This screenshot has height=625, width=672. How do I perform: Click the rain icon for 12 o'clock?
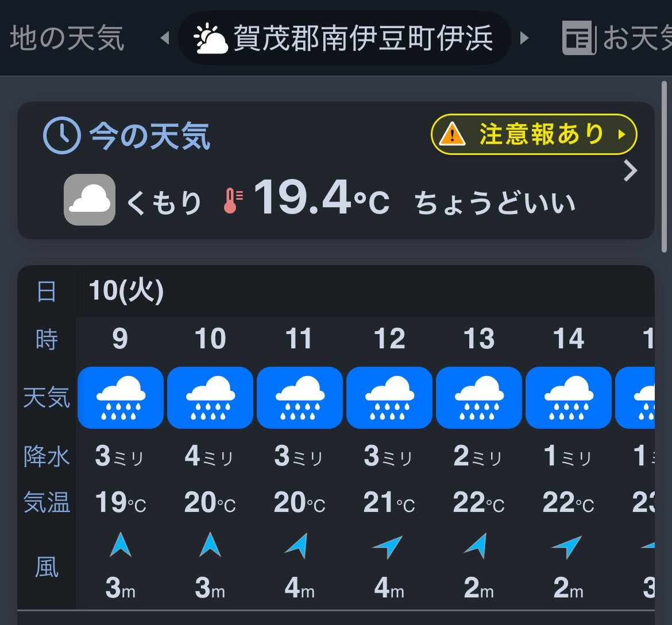[389, 398]
